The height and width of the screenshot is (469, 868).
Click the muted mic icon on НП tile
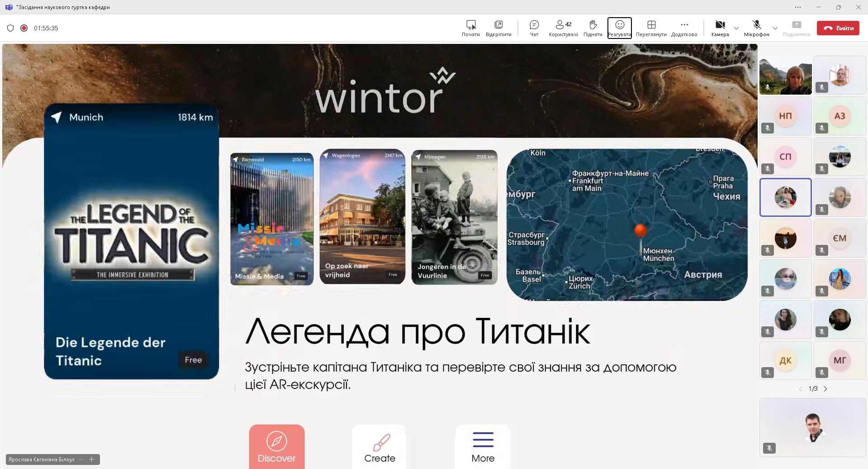coord(768,128)
